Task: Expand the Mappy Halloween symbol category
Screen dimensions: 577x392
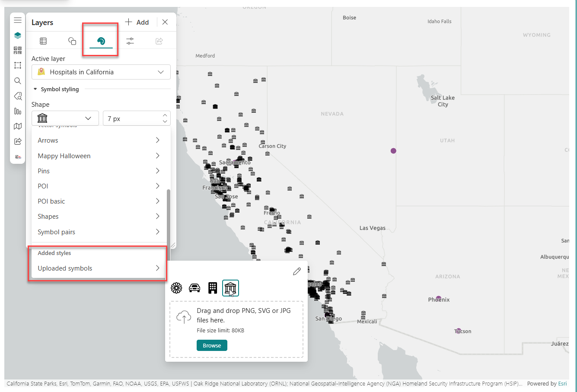Action: (x=98, y=156)
